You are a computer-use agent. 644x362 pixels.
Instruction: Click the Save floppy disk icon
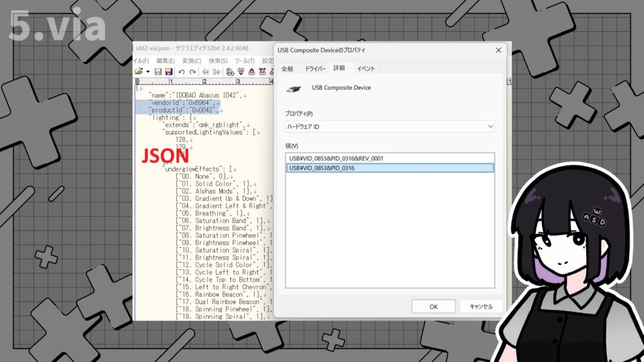[x=158, y=72]
